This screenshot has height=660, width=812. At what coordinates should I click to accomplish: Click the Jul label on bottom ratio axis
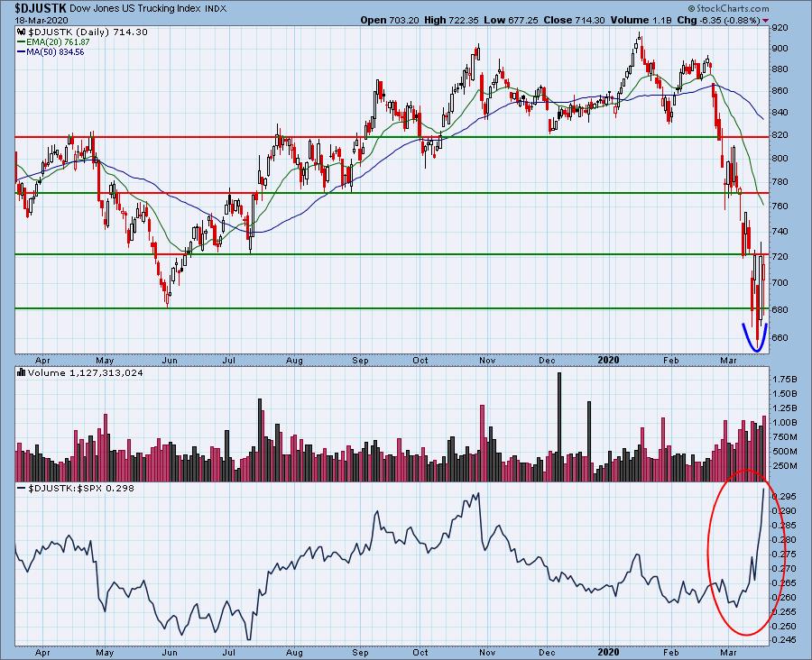(229, 652)
